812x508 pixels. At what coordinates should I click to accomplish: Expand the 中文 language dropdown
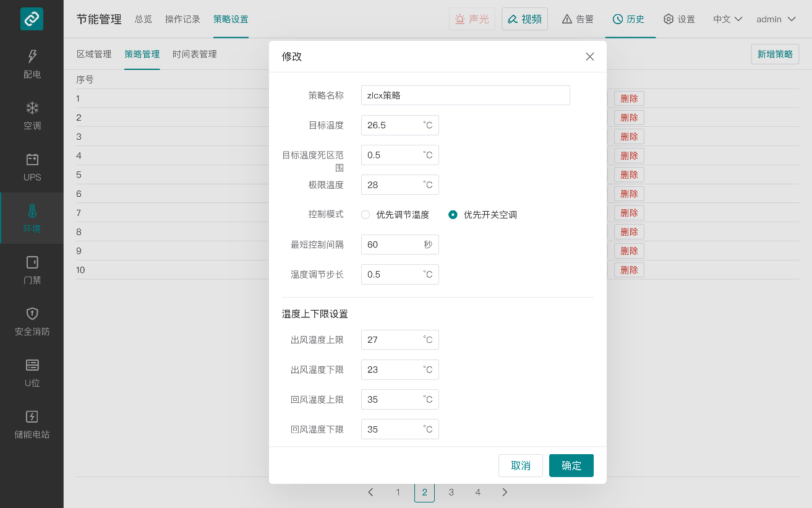point(727,19)
